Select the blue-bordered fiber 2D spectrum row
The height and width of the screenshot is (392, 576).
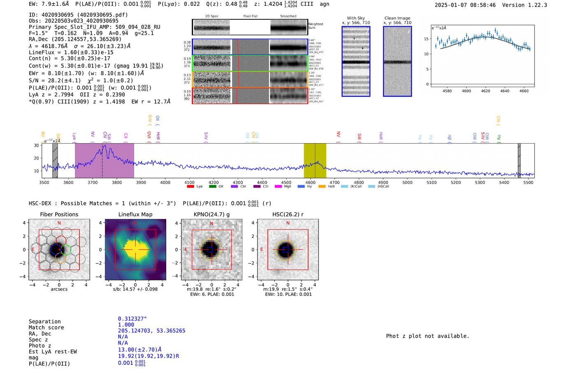[250, 47]
